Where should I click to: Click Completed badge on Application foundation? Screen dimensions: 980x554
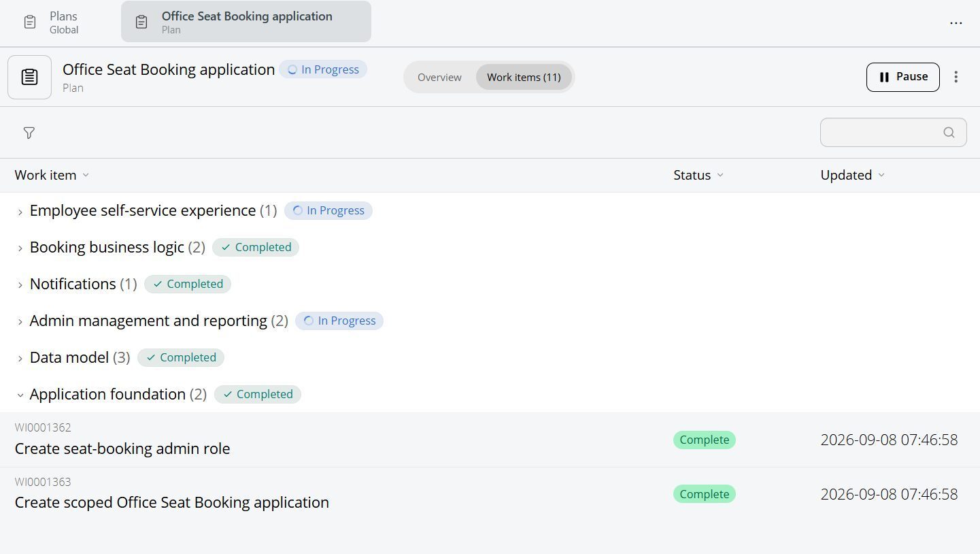click(x=258, y=395)
